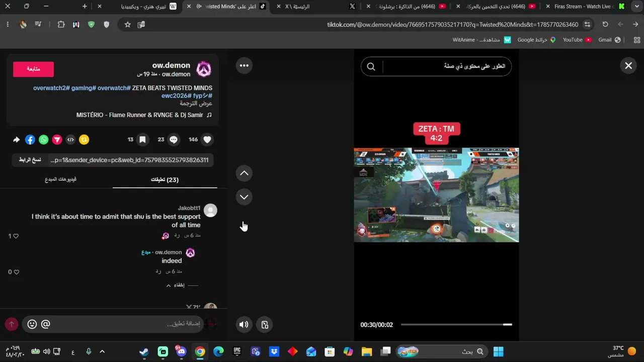The image size is (644, 362).
Task: Mute the video sound
Action: click(x=244, y=324)
